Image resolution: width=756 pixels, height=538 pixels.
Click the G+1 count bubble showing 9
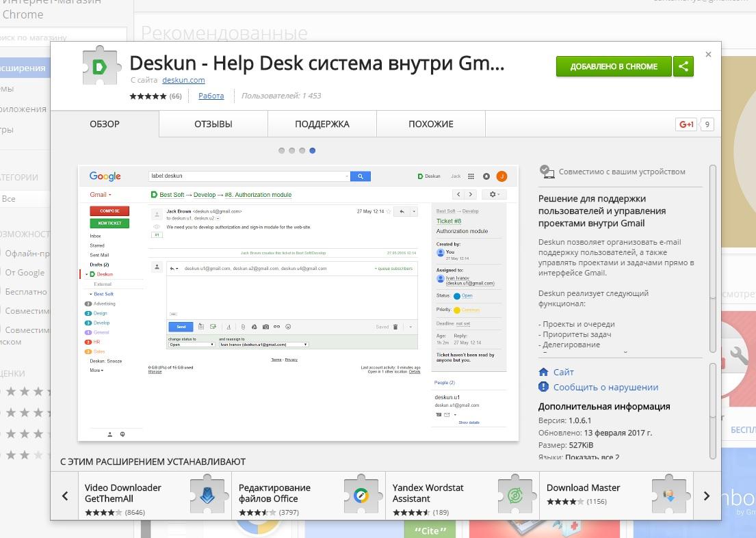[707, 124]
